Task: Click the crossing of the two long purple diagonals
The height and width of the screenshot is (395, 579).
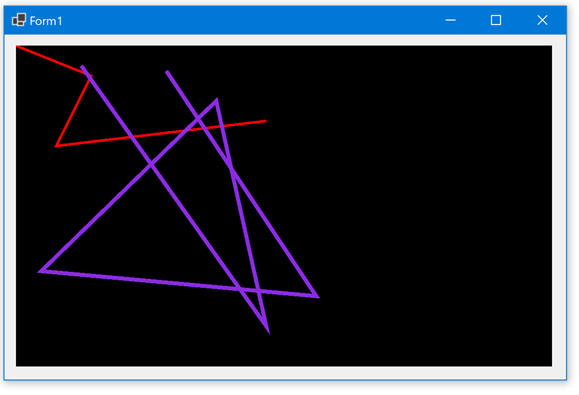Action: pos(150,164)
